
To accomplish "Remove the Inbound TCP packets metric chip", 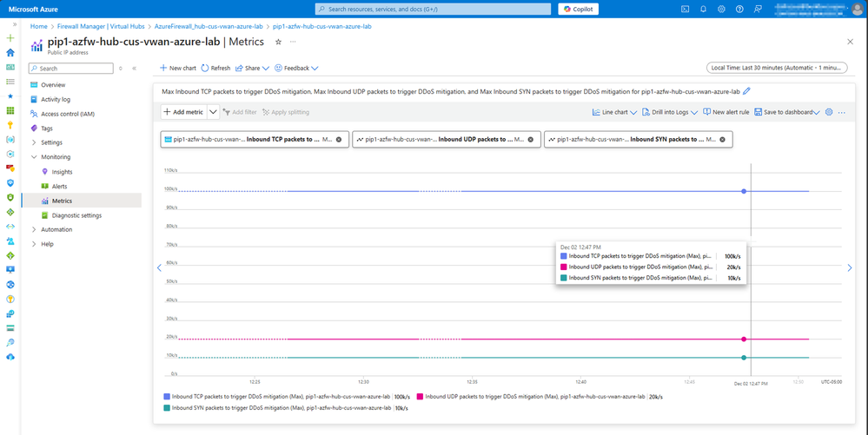I will [339, 140].
